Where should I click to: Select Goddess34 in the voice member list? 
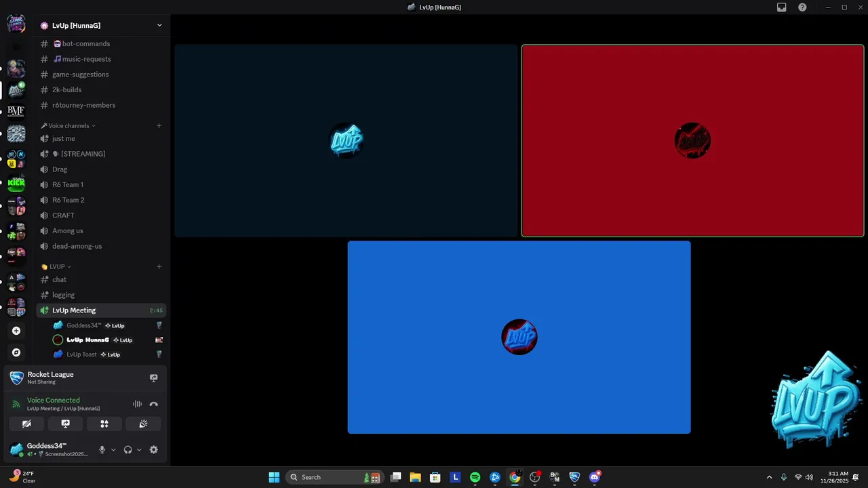[108, 325]
